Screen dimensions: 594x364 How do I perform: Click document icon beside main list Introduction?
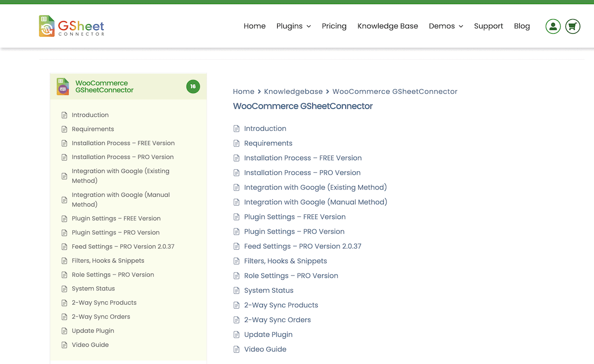[x=237, y=129]
